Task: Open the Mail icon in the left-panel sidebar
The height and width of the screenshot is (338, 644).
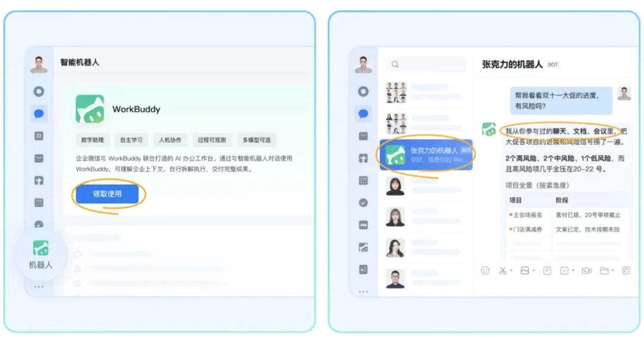Action: pyautogui.click(x=39, y=158)
